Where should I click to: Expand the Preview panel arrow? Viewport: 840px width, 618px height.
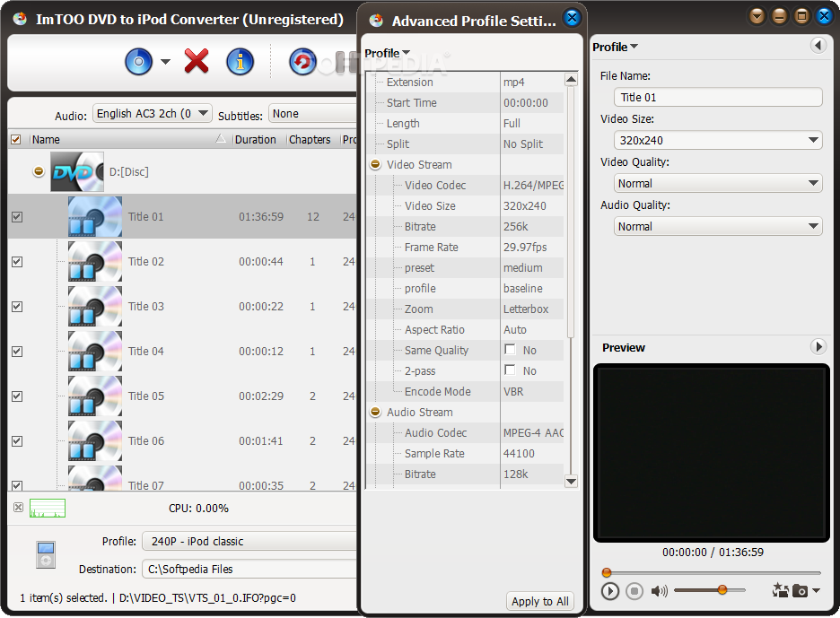(x=818, y=347)
